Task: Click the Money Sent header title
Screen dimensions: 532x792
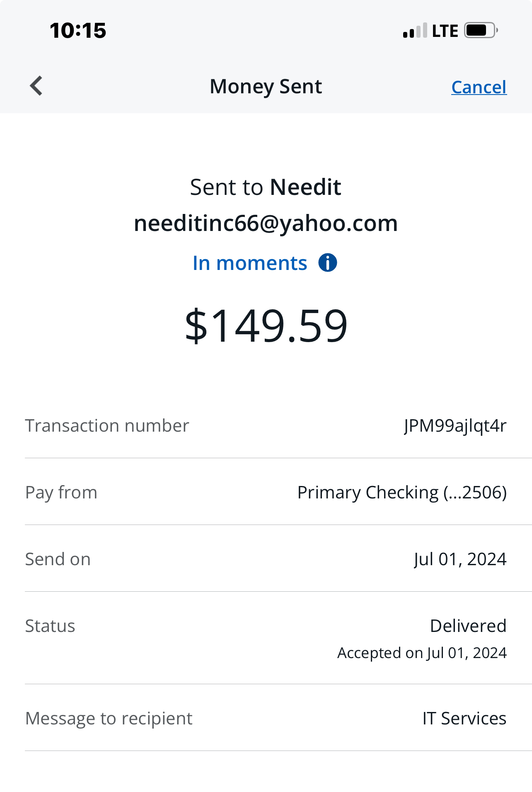Action: coord(266,87)
